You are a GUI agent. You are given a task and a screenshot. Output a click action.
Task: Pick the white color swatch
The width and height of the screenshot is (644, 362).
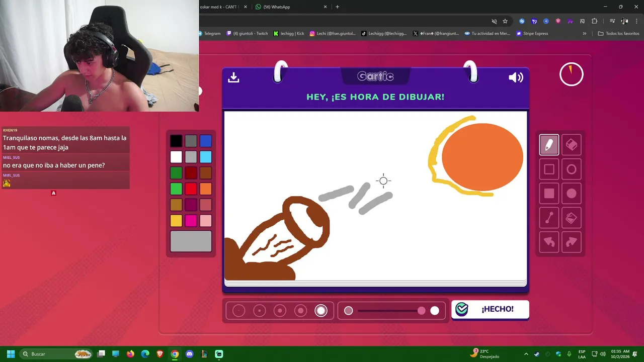tap(176, 157)
